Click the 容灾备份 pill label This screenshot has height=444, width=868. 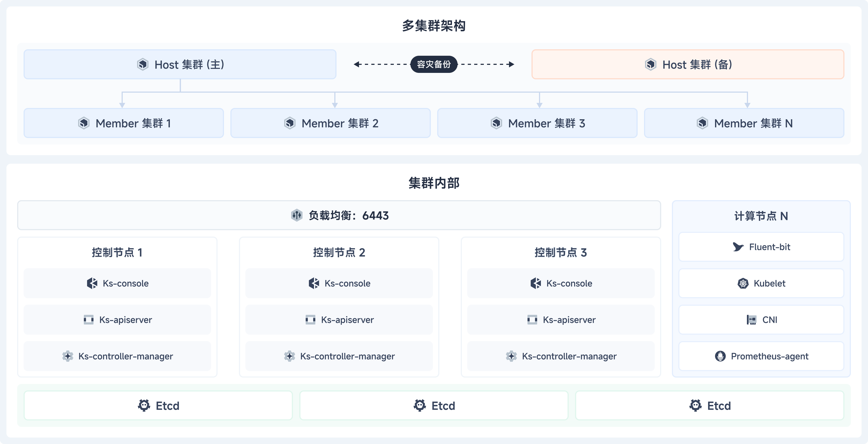(434, 64)
